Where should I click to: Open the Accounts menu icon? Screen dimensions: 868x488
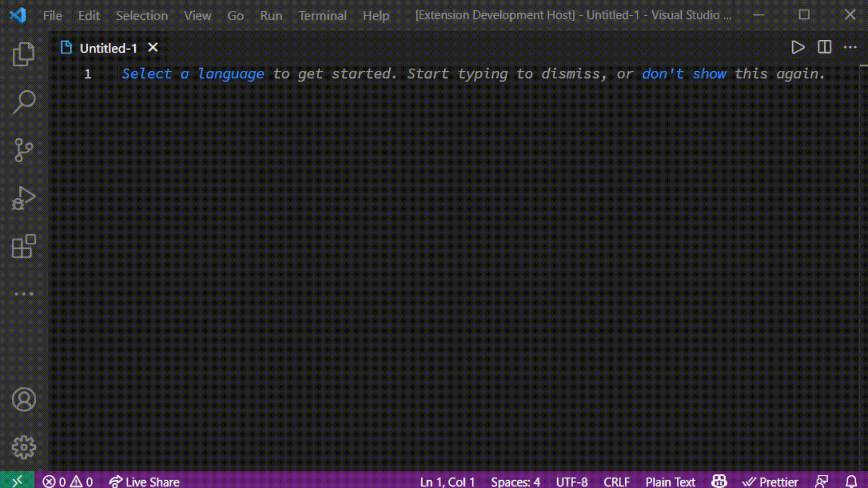pyautogui.click(x=24, y=399)
